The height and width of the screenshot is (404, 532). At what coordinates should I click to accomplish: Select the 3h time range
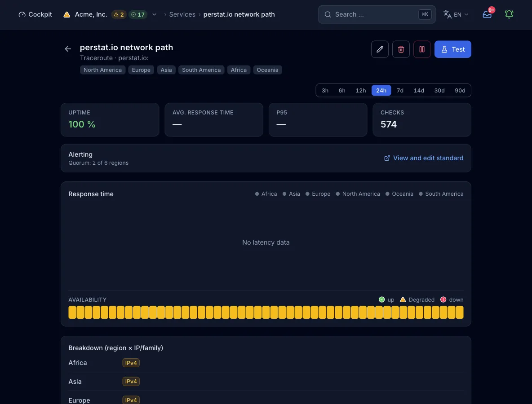point(325,91)
